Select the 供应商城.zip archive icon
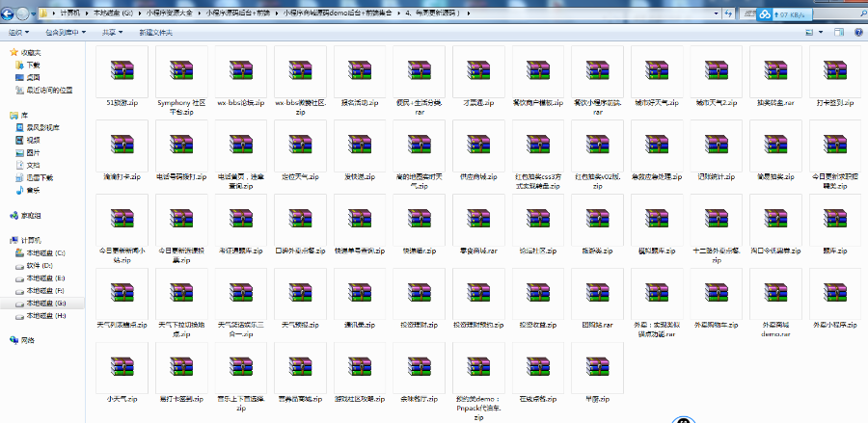Image resolution: width=868 pixels, height=423 pixels. [478, 145]
